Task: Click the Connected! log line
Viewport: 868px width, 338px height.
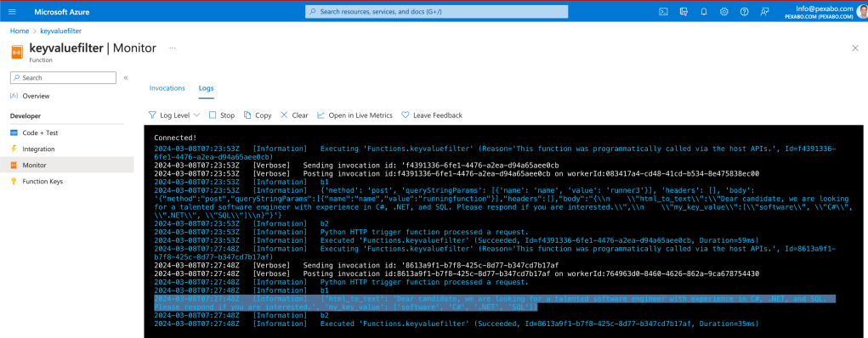Action: (x=175, y=138)
